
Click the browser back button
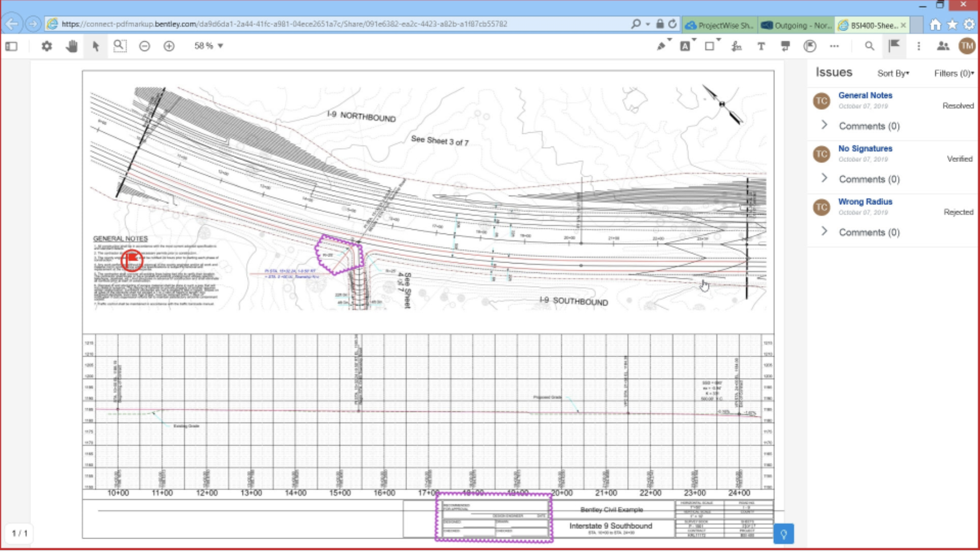(12, 24)
